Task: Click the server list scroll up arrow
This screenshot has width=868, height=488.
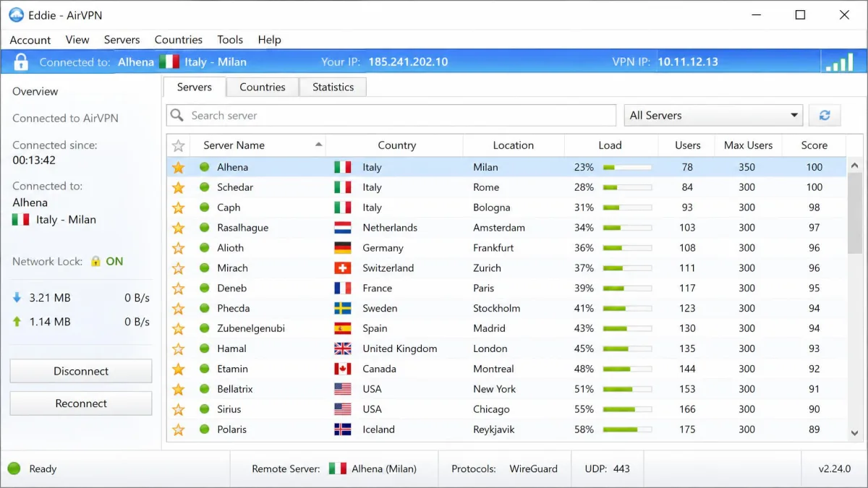Action: (855, 166)
